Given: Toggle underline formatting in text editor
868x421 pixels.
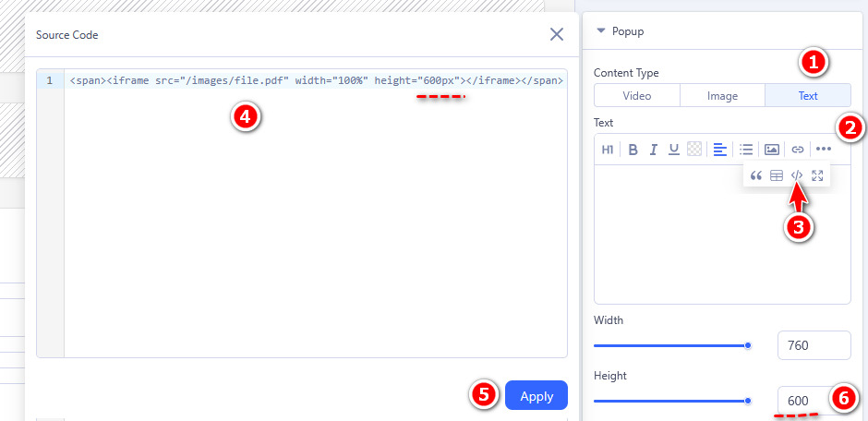Looking at the screenshot, I should (674, 150).
